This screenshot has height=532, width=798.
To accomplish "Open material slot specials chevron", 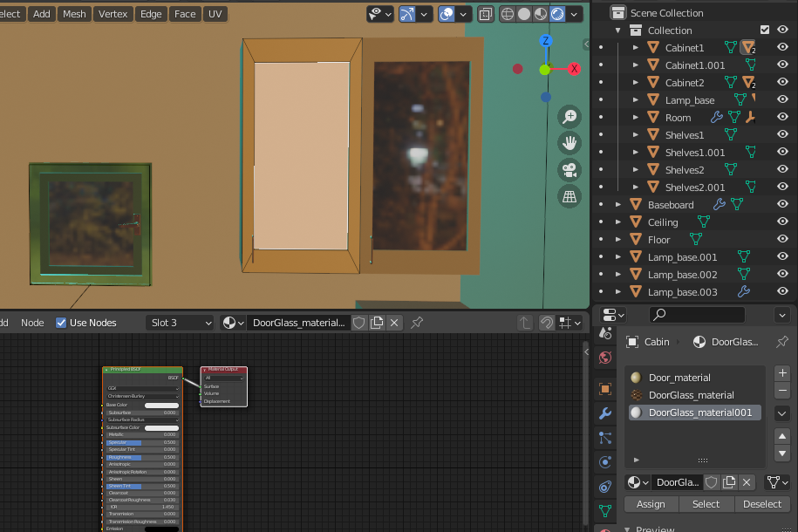I will 782,413.
